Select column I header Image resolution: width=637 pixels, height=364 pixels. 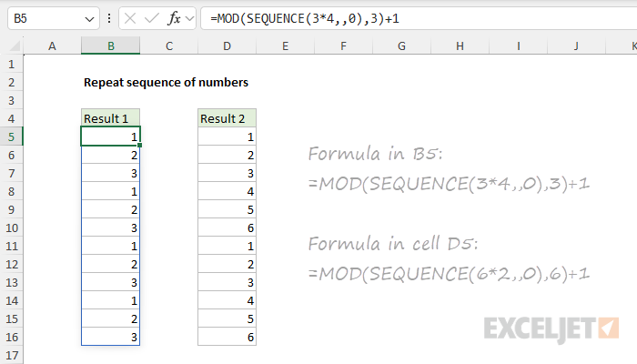519,45
